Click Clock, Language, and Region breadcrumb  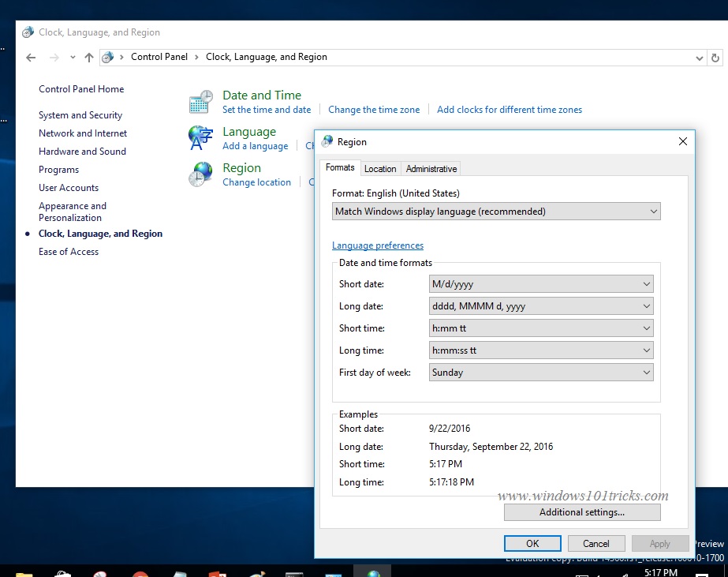(267, 57)
